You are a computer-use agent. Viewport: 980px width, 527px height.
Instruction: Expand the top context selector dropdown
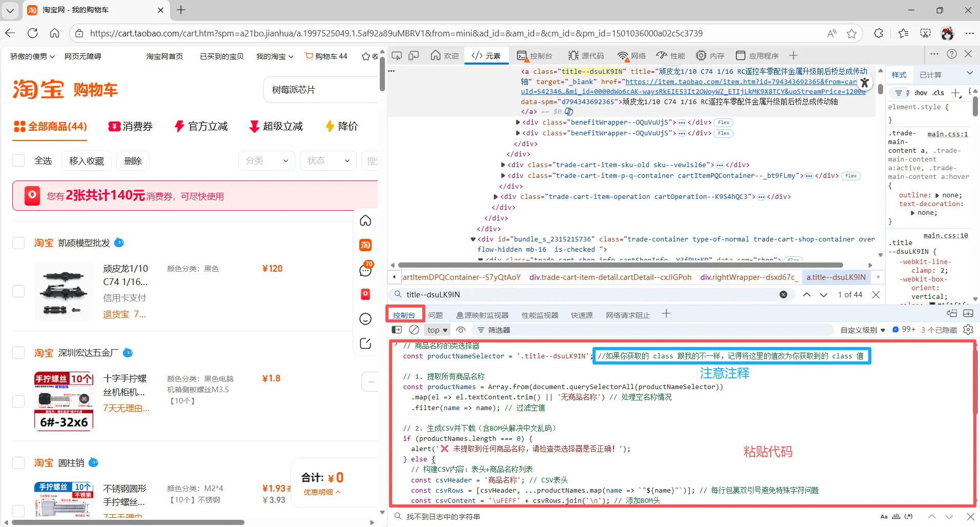click(x=438, y=330)
